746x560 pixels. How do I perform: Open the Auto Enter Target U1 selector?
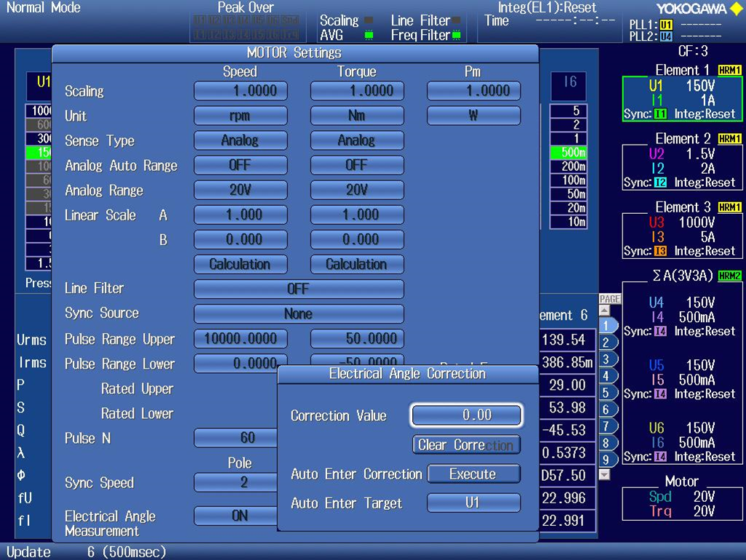tap(473, 503)
